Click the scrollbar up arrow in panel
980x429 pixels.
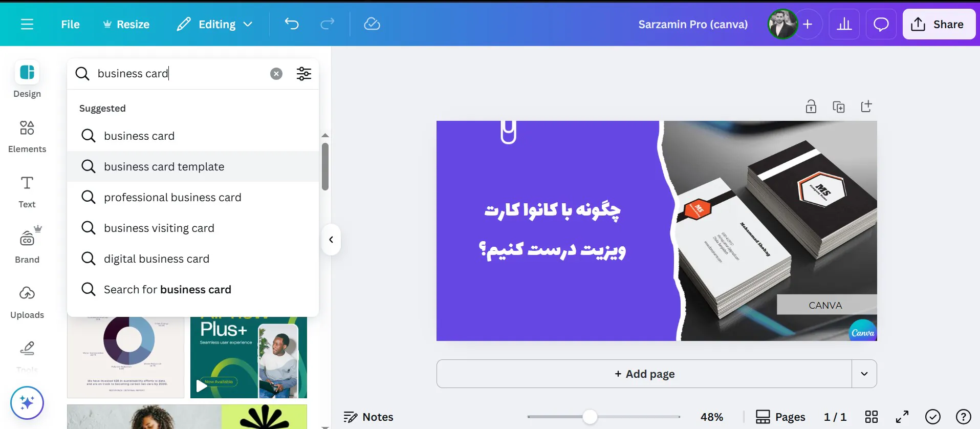click(x=325, y=136)
